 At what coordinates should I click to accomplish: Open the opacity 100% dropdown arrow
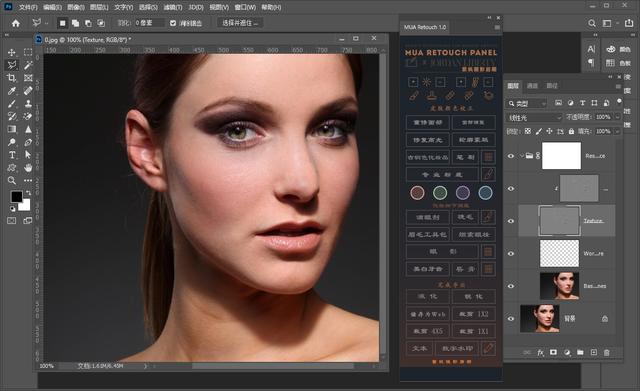(617, 118)
